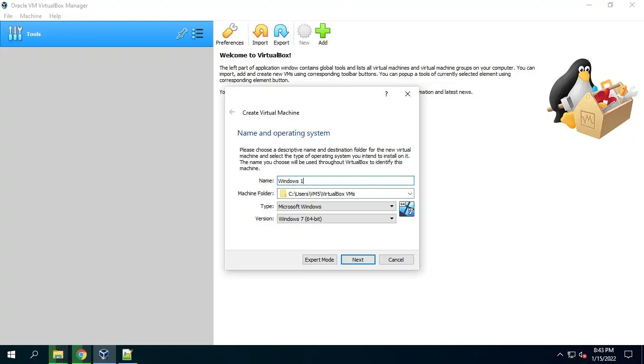Show hidden tray icons
The height and width of the screenshot is (364, 644).
pyautogui.click(x=560, y=355)
